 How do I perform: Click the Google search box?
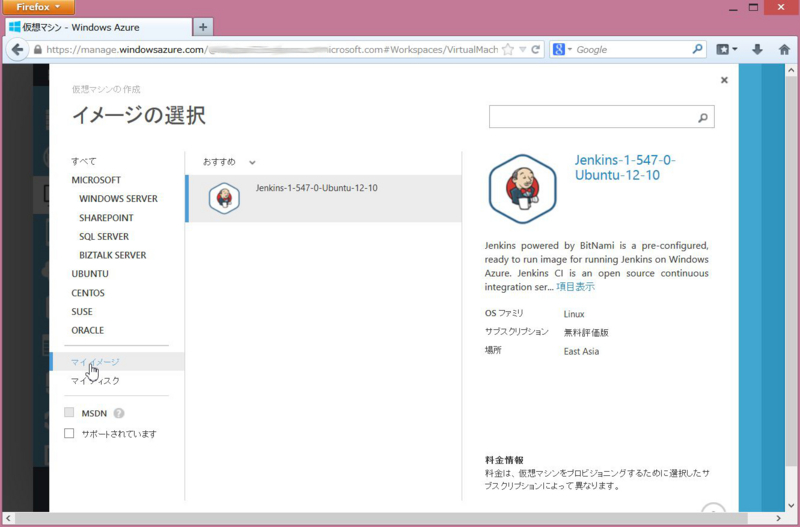(633, 49)
